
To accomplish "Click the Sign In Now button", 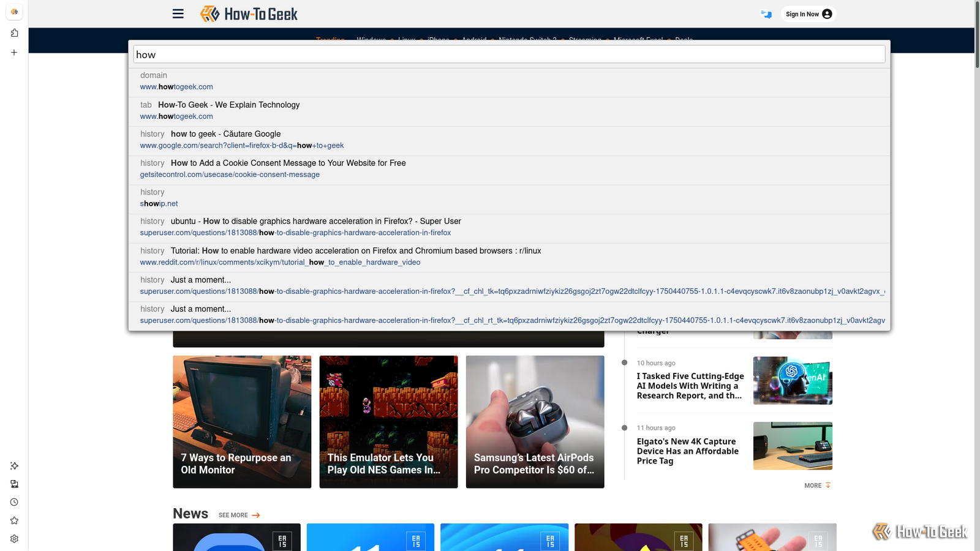I will 809,14.
